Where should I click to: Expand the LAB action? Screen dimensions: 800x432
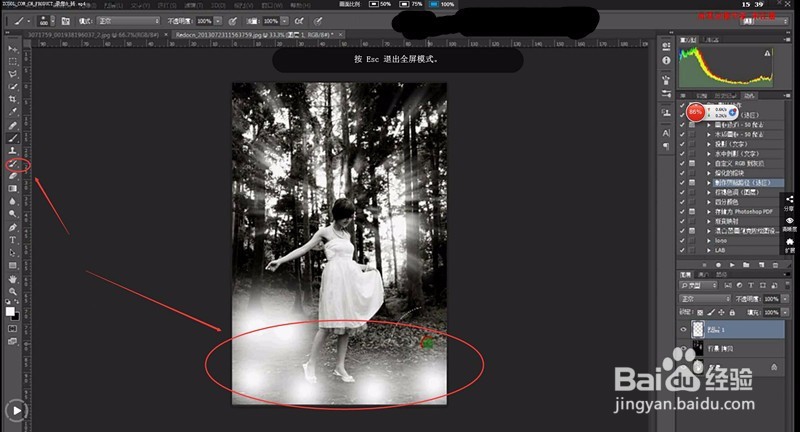709,250
